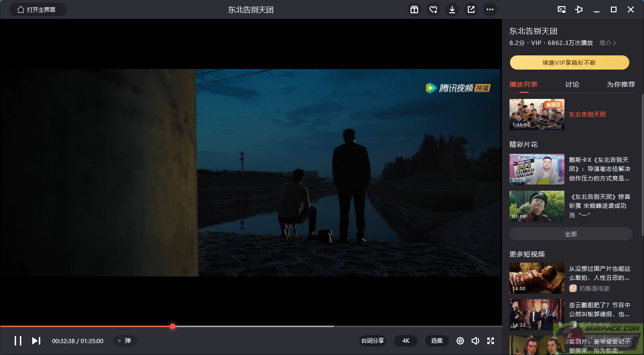
Task: Click the gift box icon
Action: click(x=414, y=9)
